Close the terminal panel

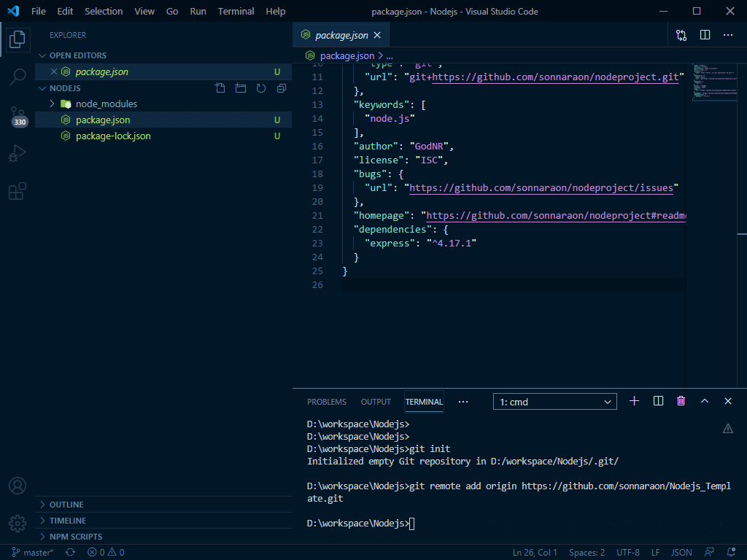pos(728,401)
